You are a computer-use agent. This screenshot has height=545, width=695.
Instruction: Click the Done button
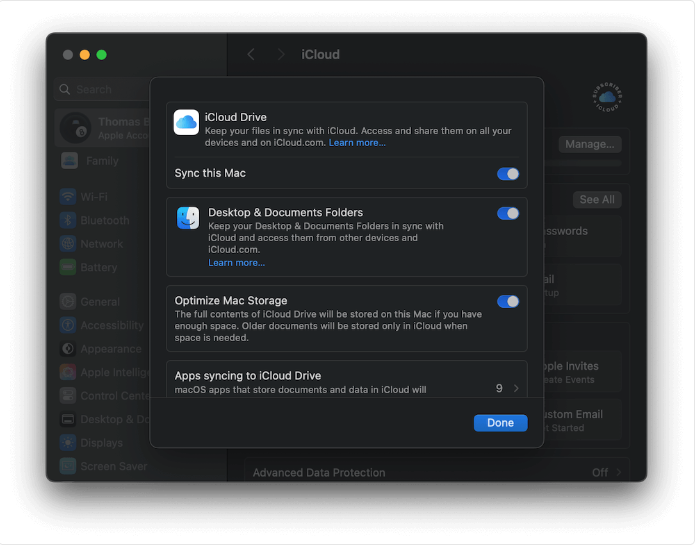pos(500,423)
